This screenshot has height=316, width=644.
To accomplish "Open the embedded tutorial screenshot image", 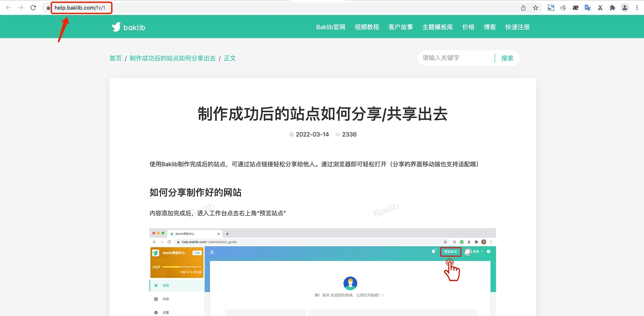I will point(323,272).
